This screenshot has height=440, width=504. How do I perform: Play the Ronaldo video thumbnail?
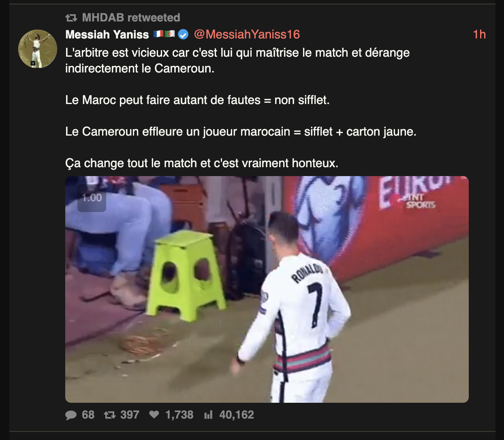pos(267,289)
